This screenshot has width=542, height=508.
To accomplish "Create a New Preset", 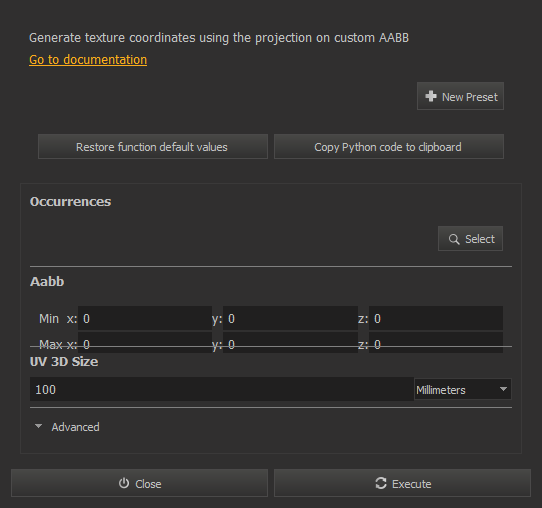I will 460,96.
